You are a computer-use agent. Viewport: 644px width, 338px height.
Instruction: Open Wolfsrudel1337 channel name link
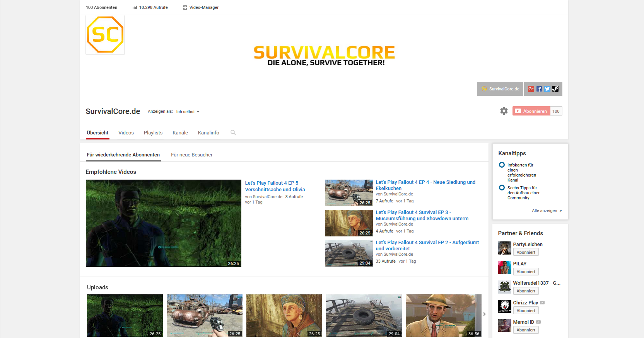coord(537,283)
